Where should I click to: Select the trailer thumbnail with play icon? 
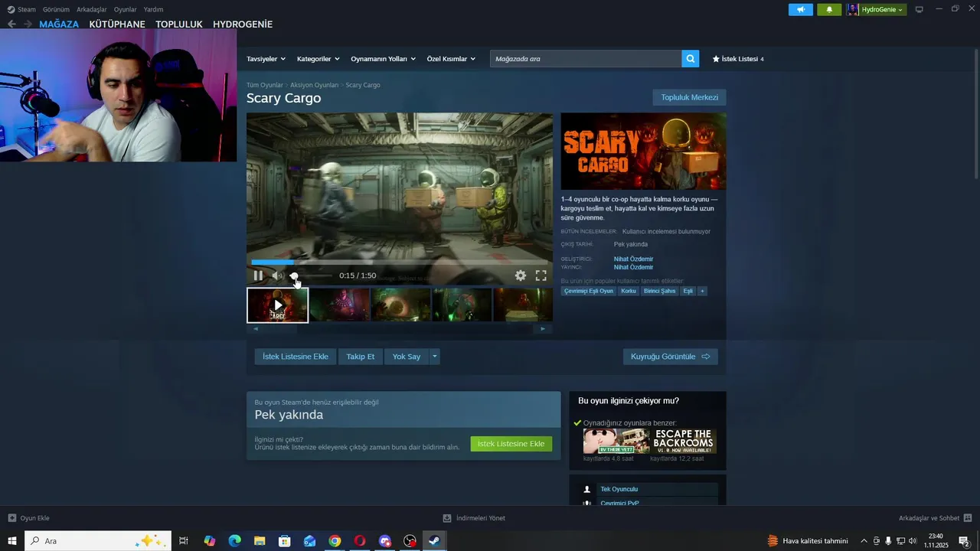pyautogui.click(x=277, y=305)
